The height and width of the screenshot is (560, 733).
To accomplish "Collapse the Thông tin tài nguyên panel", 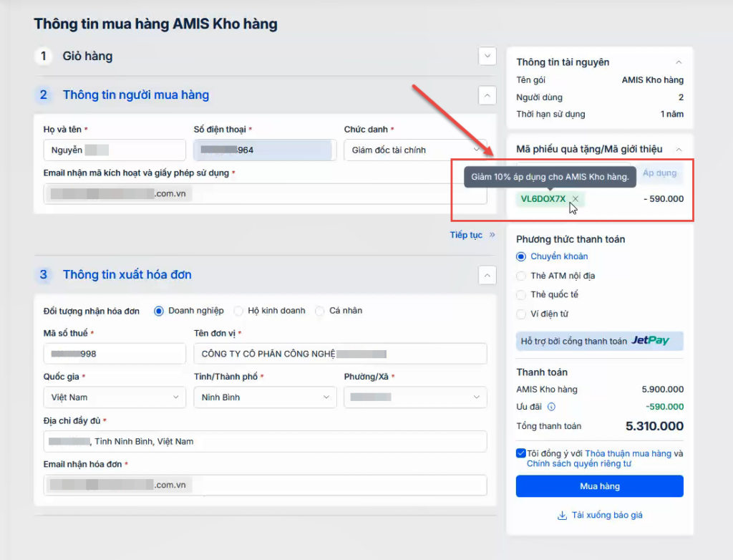I will (679, 63).
